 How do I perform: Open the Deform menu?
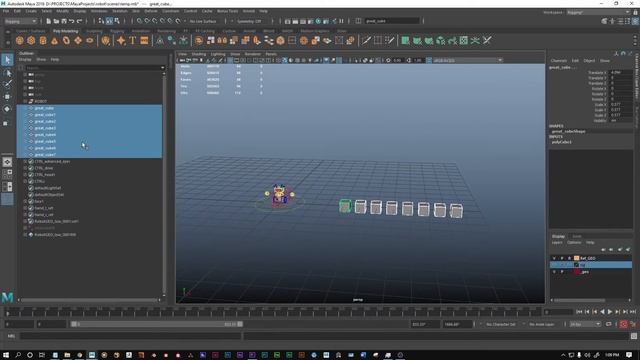(x=151, y=11)
